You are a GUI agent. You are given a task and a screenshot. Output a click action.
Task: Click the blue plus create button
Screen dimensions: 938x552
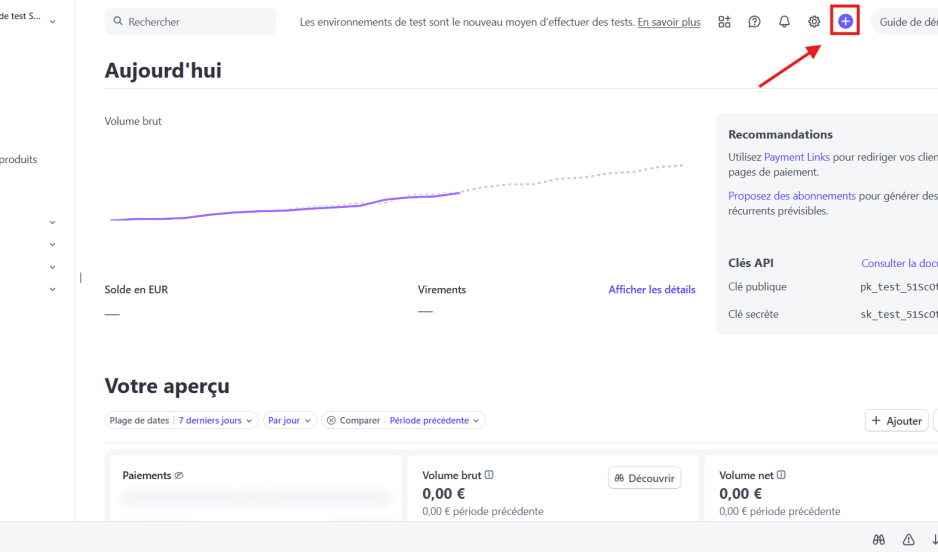click(845, 21)
